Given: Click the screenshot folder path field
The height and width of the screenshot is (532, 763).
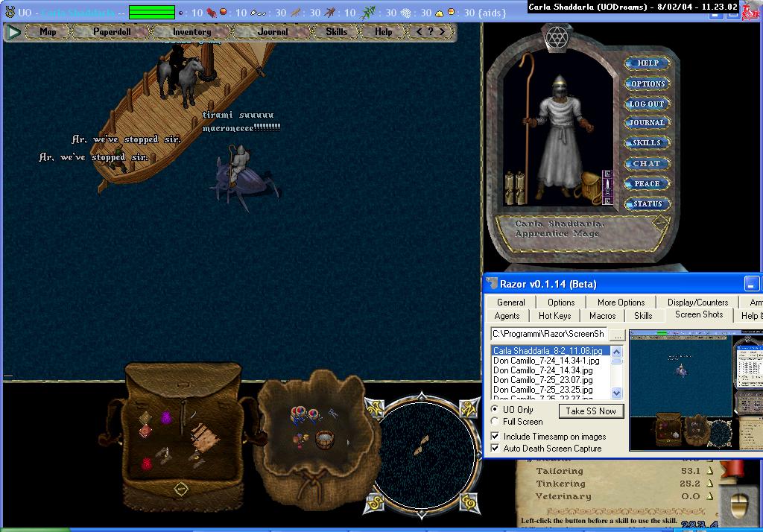Looking at the screenshot, I should click(549, 334).
